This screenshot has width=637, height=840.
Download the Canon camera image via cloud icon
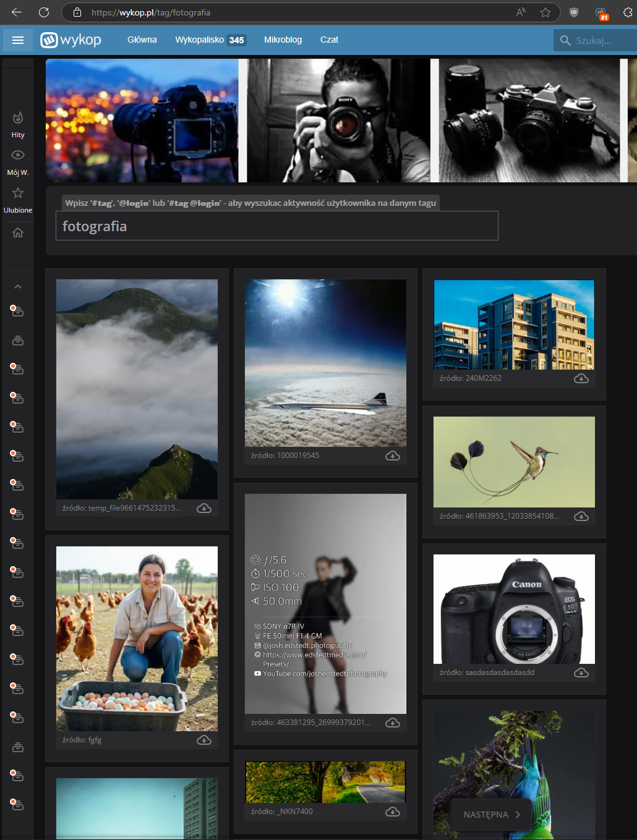[x=581, y=672]
